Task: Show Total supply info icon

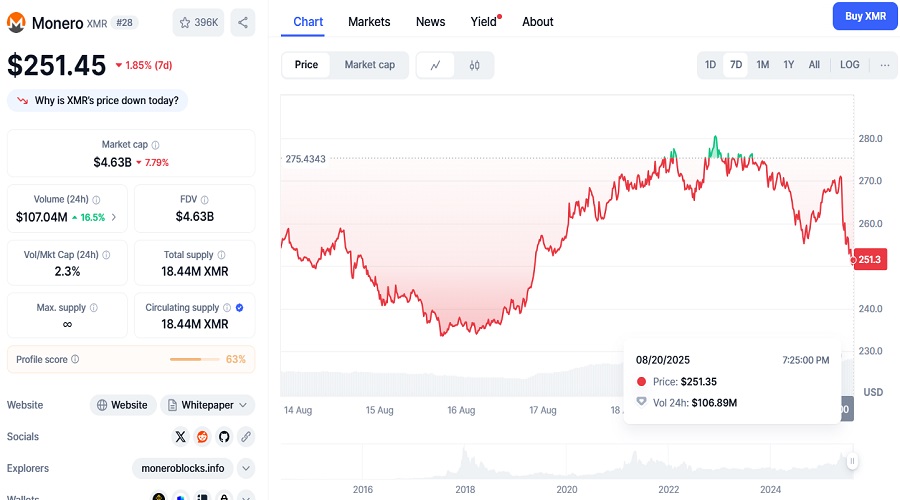Action: pyautogui.click(x=222, y=255)
